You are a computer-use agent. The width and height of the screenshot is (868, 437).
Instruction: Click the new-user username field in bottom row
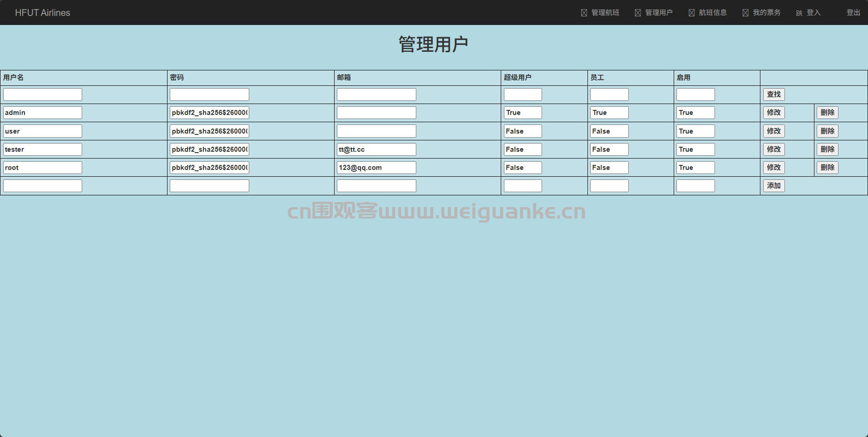click(43, 186)
